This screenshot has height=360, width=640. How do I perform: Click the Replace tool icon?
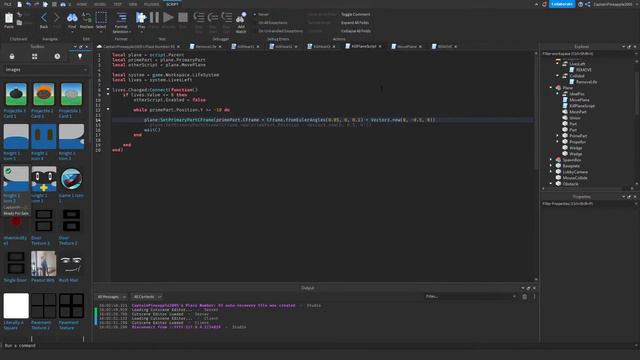pos(87,18)
